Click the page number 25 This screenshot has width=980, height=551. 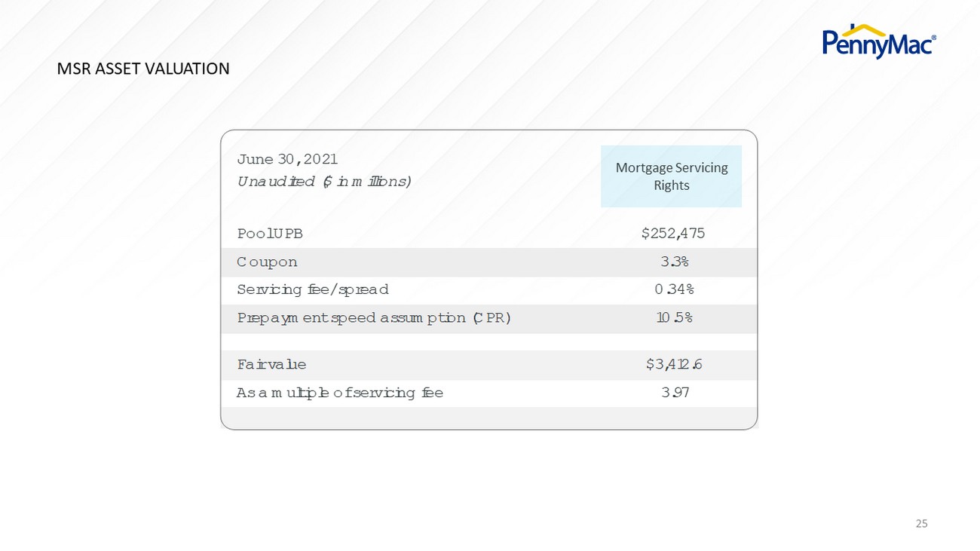921,523
